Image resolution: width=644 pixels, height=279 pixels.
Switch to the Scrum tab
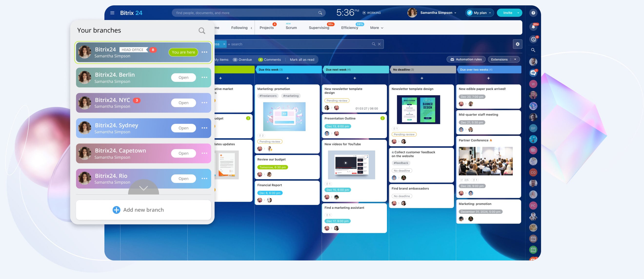tap(291, 28)
